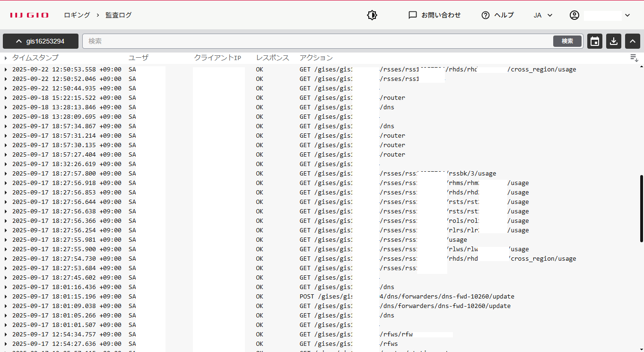Click the search input field
This screenshot has height=352, width=644.
(x=317, y=41)
